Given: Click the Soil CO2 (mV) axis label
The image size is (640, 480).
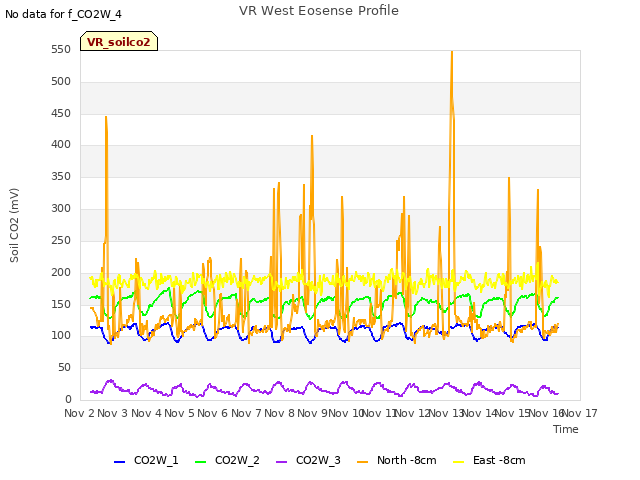Looking at the screenshot, I should [x=14, y=225].
